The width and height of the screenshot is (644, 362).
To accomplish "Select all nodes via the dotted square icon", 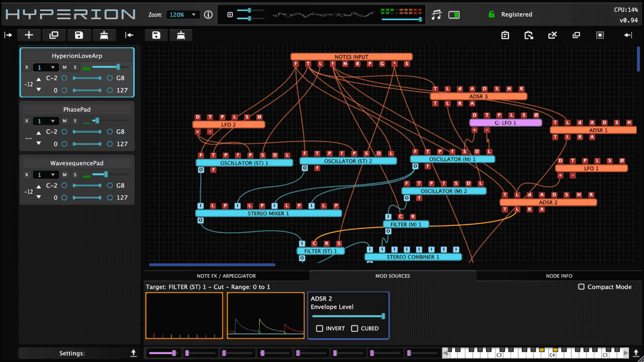I will pos(599,35).
